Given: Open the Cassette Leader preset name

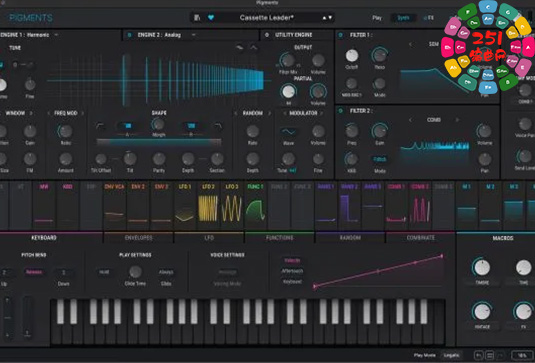Looking at the screenshot, I should tap(266, 17).
